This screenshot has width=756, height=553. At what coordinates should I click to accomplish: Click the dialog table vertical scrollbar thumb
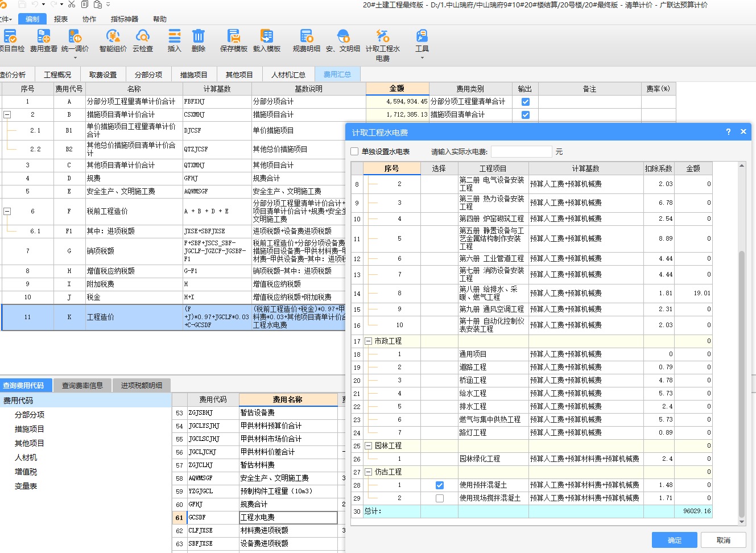(741, 384)
